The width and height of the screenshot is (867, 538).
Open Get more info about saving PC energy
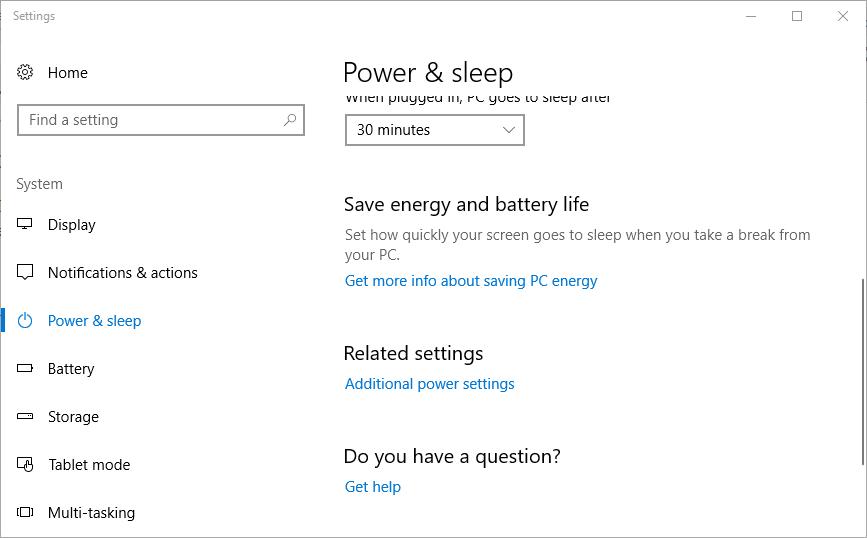tap(471, 281)
